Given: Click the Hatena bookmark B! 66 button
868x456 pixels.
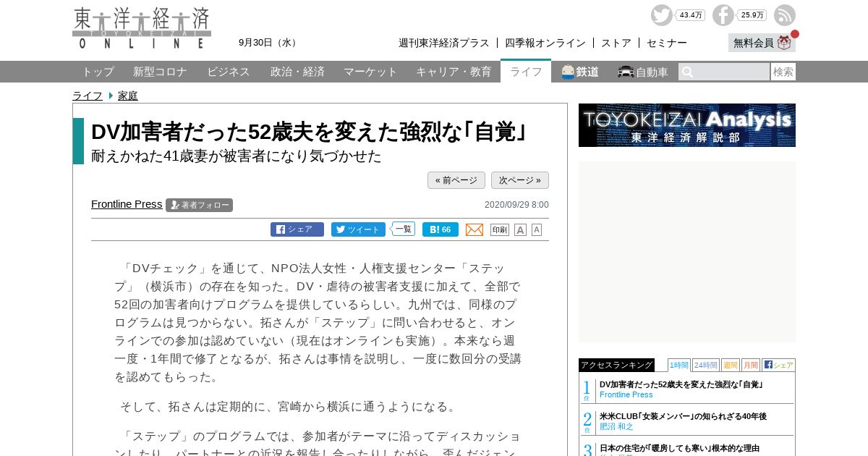Looking at the screenshot, I should coord(441,229).
